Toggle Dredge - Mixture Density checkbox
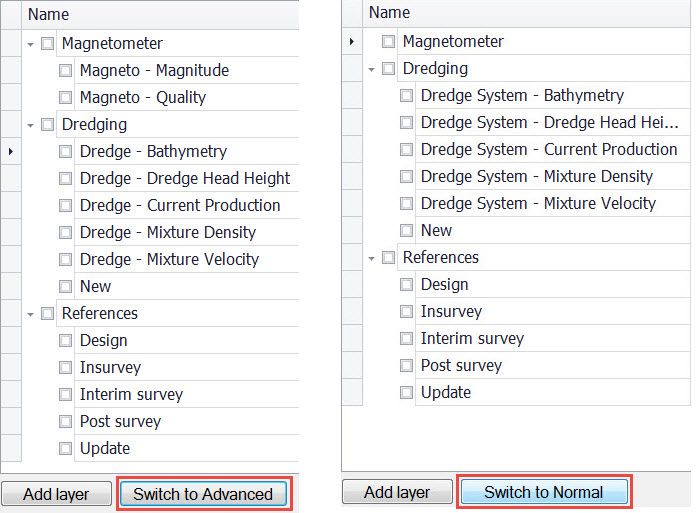Screen dimensions: 699x513 [x=66, y=233]
